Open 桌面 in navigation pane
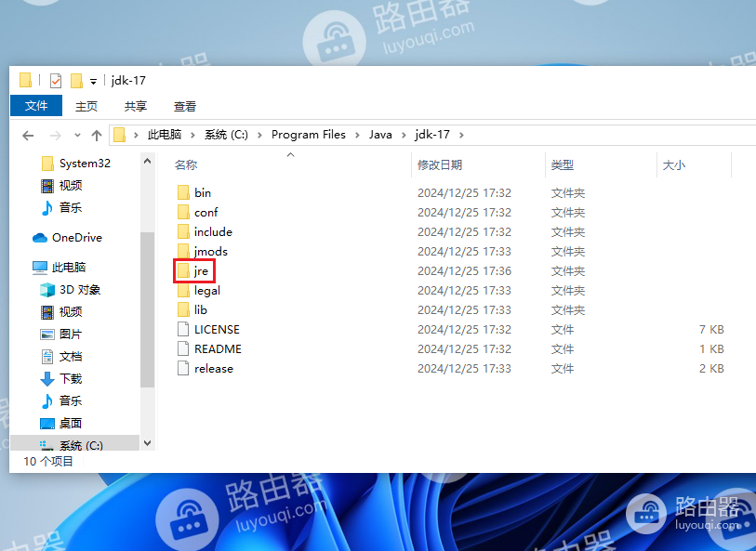756x551 pixels. (x=61, y=424)
